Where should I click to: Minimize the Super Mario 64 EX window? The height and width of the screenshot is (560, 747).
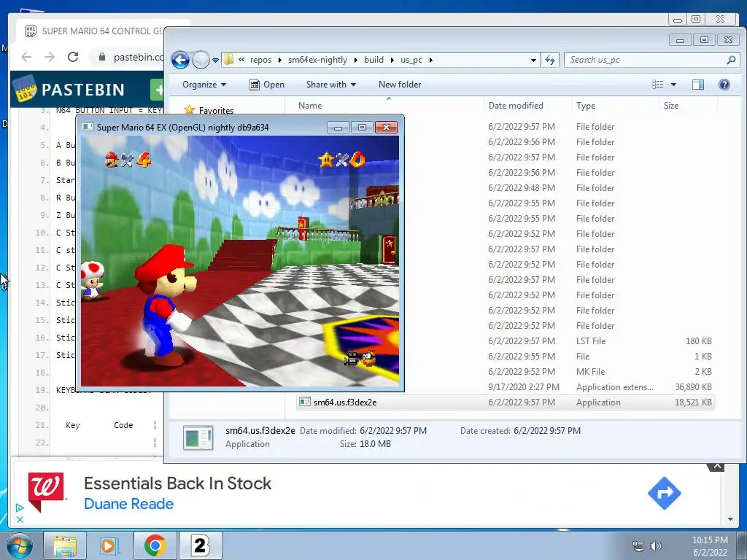338,127
